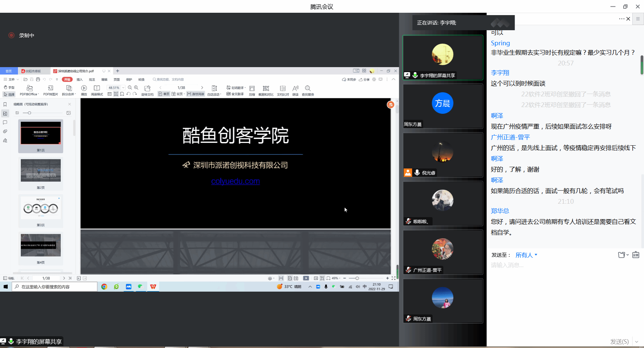Open the chat panel three-dots menu
Screen dimensions: 644x348
pos(622,19)
